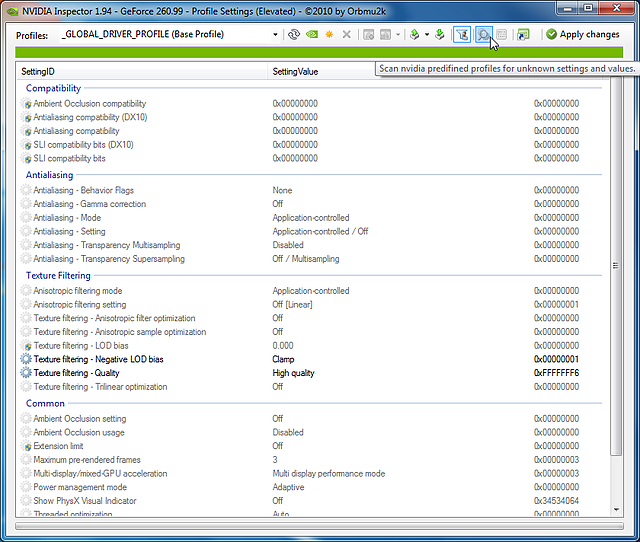Click hex value 0x34534064
Image resolution: width=640 pixels, height=542 pixels.
[556, 501]
